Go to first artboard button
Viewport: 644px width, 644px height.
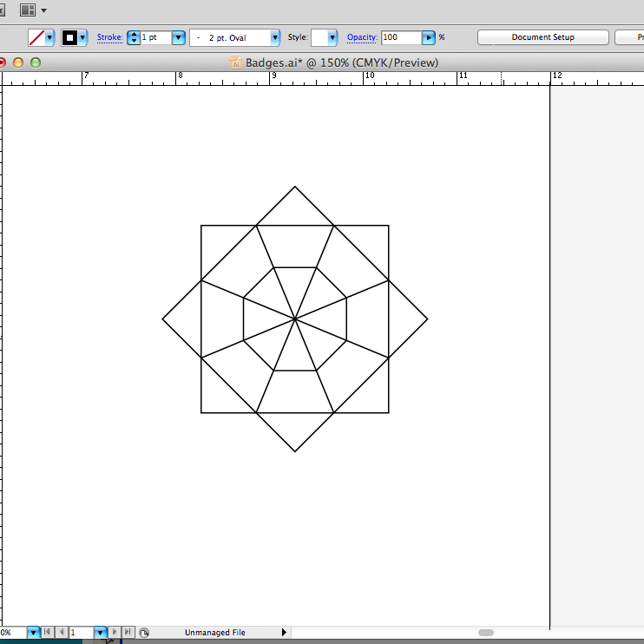(x=47, y=632)
